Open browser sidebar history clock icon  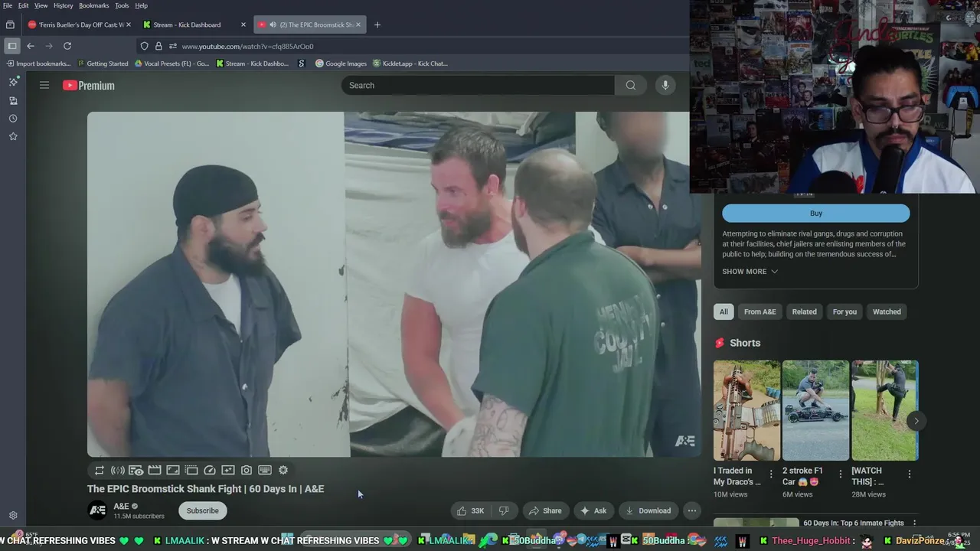pos(13,119)
